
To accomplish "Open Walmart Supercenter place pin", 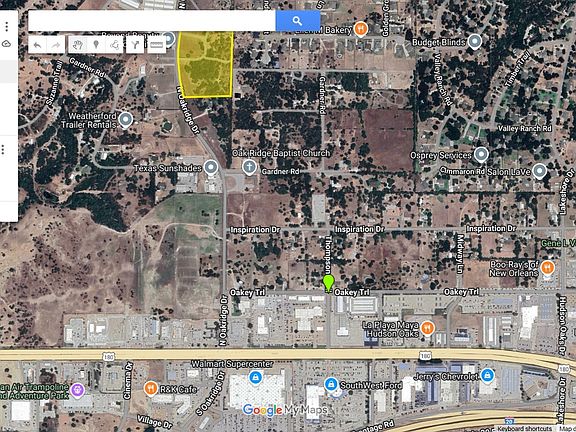I will click(255, 377).
